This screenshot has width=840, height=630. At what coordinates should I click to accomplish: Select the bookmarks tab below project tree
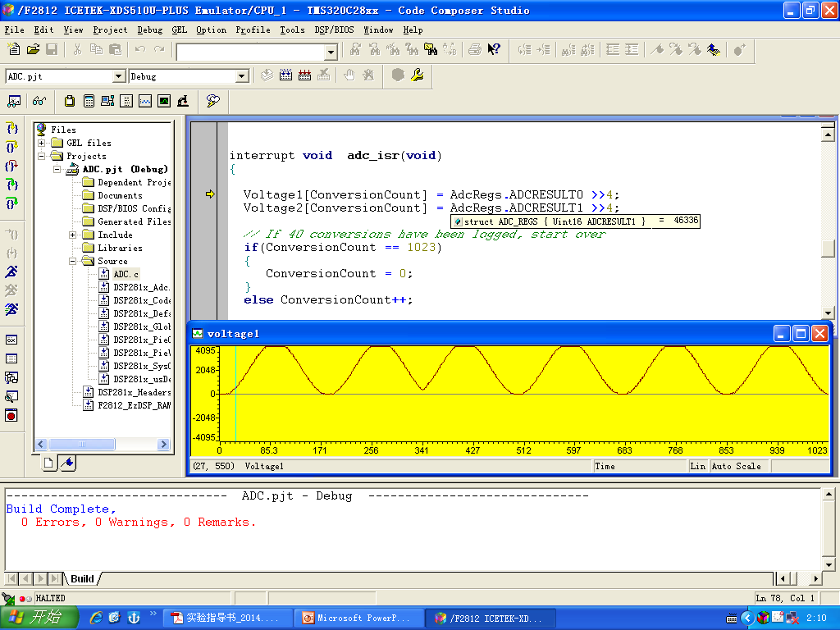67,463
